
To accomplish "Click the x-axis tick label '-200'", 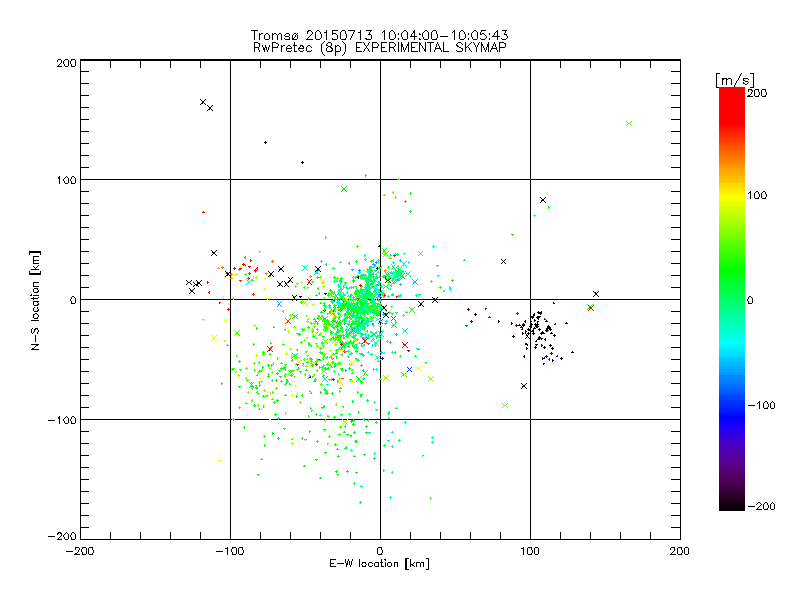I will point(80,551).
